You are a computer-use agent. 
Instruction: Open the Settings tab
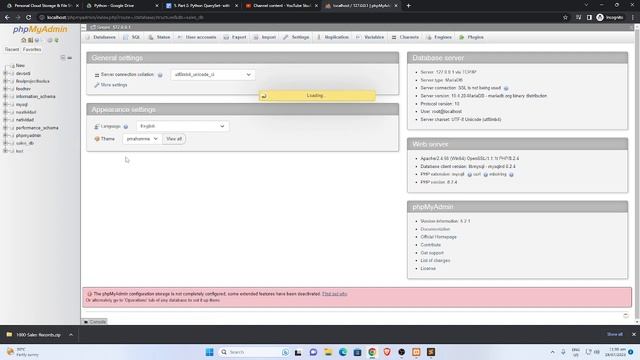[x=296, y=37]
